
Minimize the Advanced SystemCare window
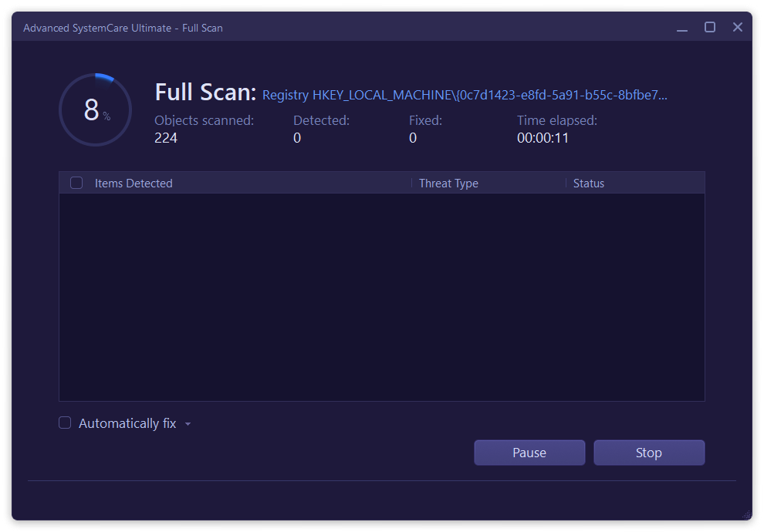682,27
